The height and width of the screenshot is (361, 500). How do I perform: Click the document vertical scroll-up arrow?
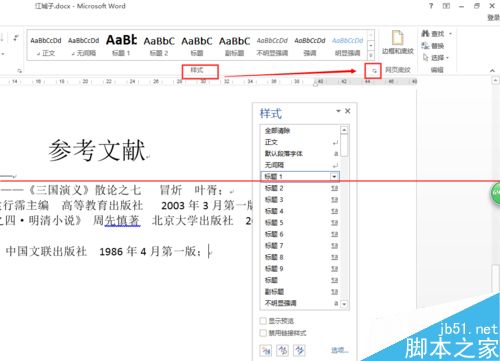[495, 80]
